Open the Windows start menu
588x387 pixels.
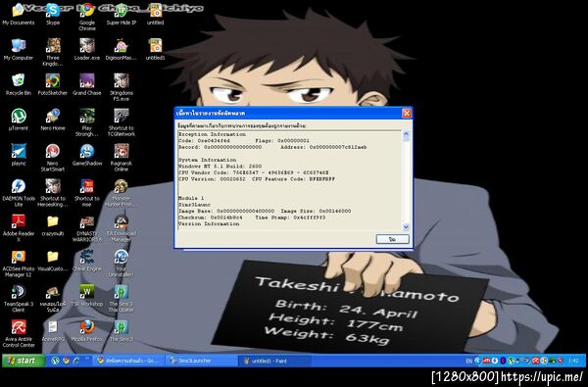24,361
